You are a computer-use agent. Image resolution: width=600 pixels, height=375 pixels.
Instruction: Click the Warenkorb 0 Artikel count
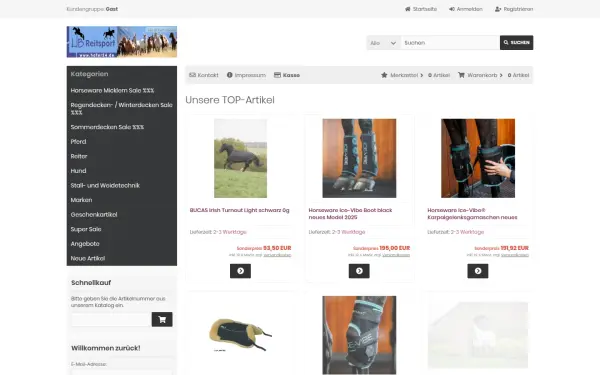click(518, 75)
